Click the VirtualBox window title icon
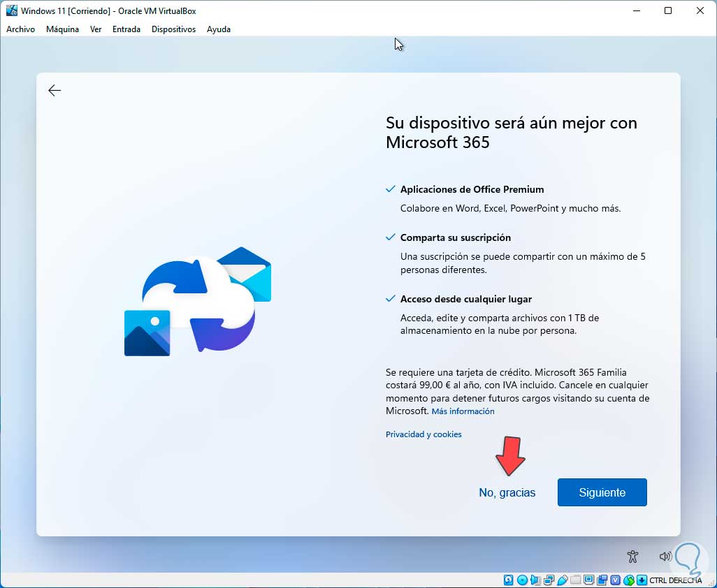Image resolution: width=717 pixels, height=588 pixels. [x=11, y=10]
